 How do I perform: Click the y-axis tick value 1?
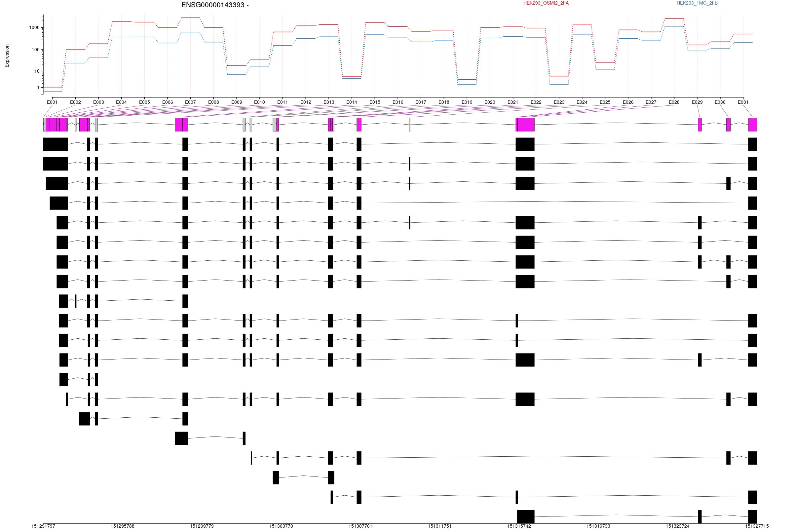[x=38, y=88]
